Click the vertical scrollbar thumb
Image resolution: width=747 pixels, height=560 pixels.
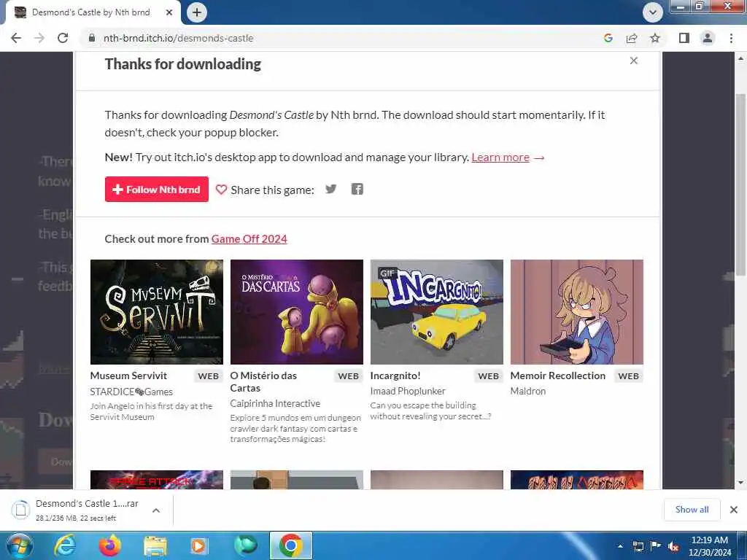click(x=741, y=184)
